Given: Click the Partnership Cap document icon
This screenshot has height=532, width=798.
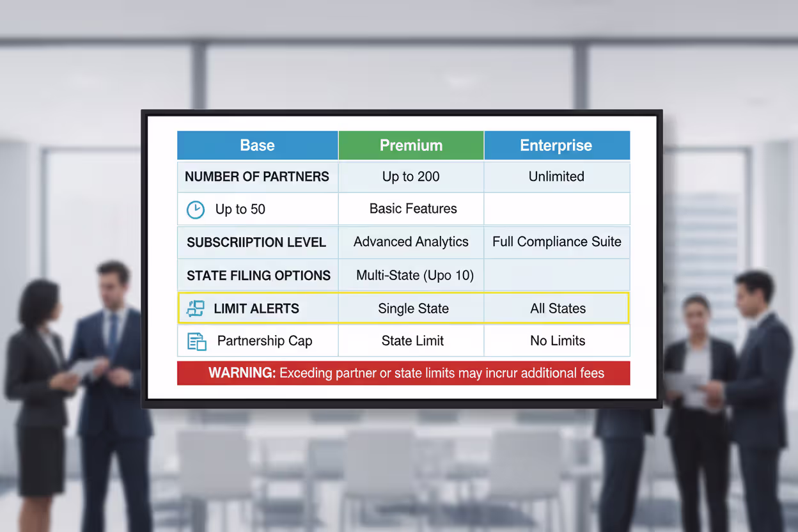Looking at the screenshot, I should [197, 341].
